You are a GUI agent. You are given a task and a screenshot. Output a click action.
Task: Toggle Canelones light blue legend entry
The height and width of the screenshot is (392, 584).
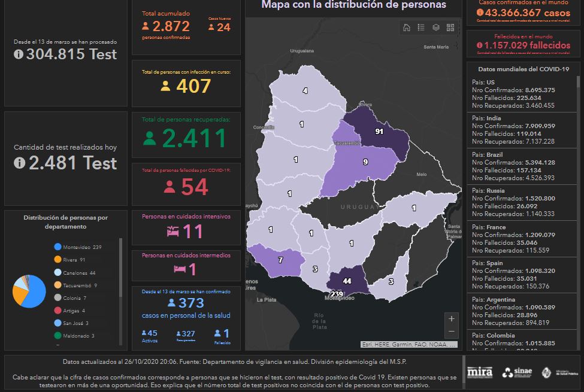[74, 272]
